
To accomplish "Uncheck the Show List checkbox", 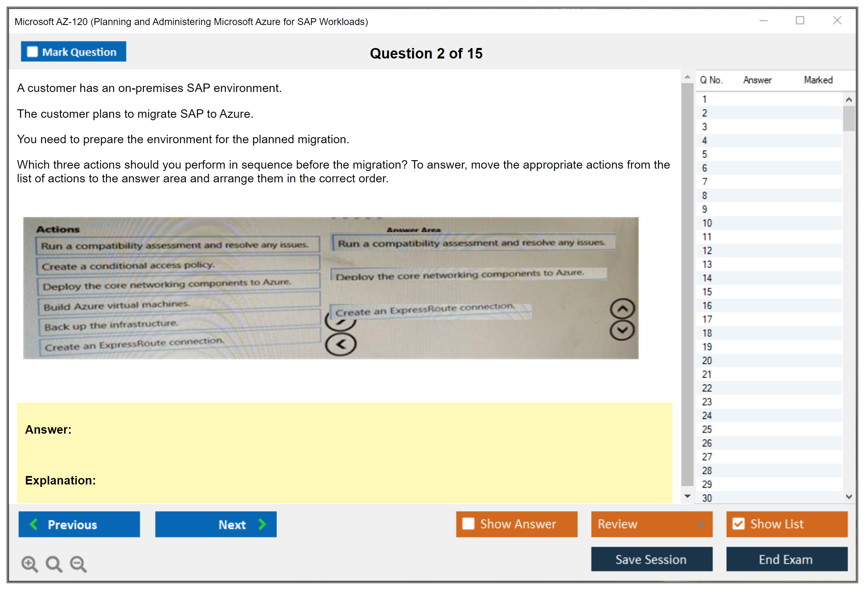I will click(x=738, y=524).
